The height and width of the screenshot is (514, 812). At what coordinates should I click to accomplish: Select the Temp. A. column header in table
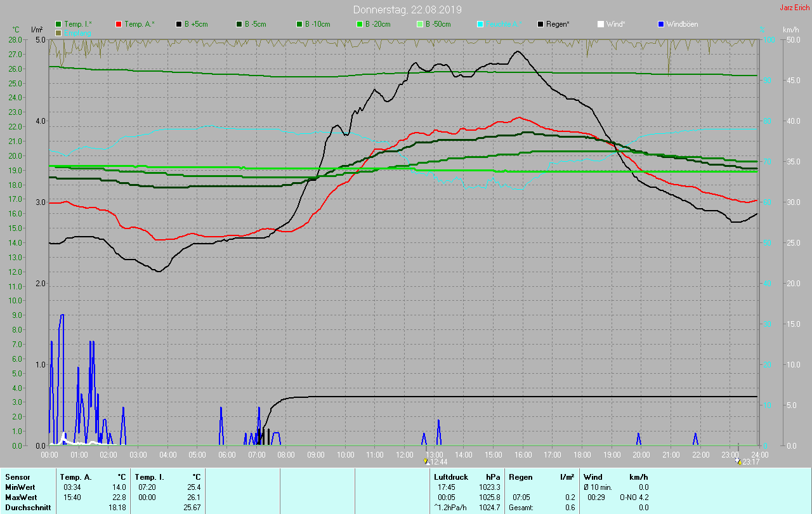pos(75,477)
